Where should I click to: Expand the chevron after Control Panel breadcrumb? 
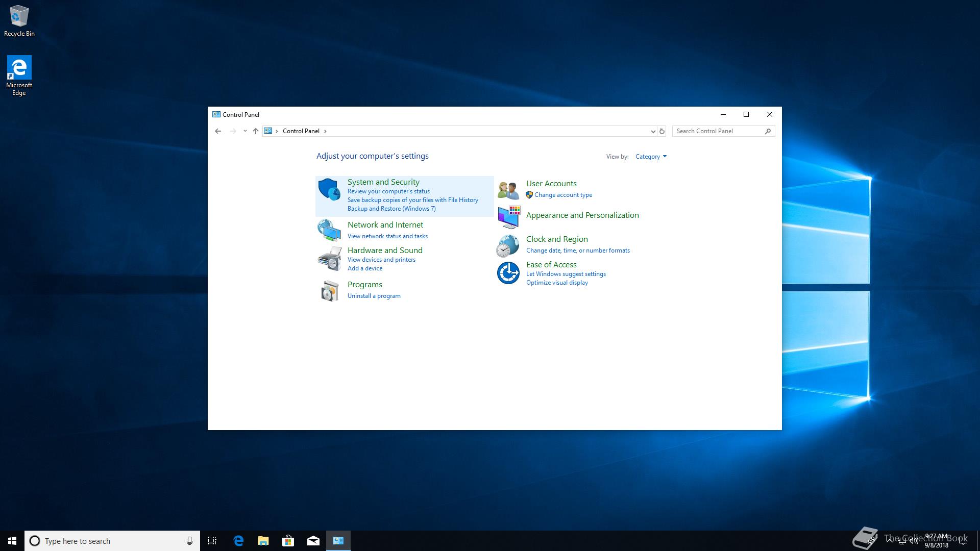tap(325, 131)
